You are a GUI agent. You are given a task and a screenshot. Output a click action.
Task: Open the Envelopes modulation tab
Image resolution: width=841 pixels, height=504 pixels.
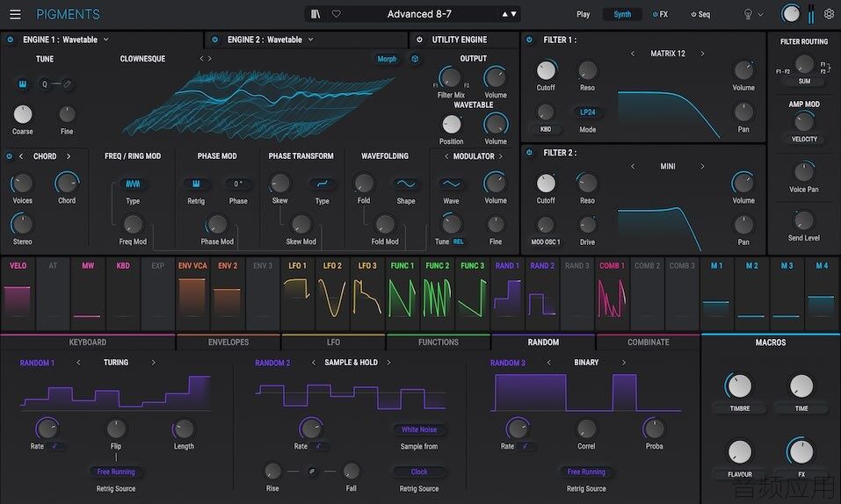pyautogui.click(x=228, y=342)
